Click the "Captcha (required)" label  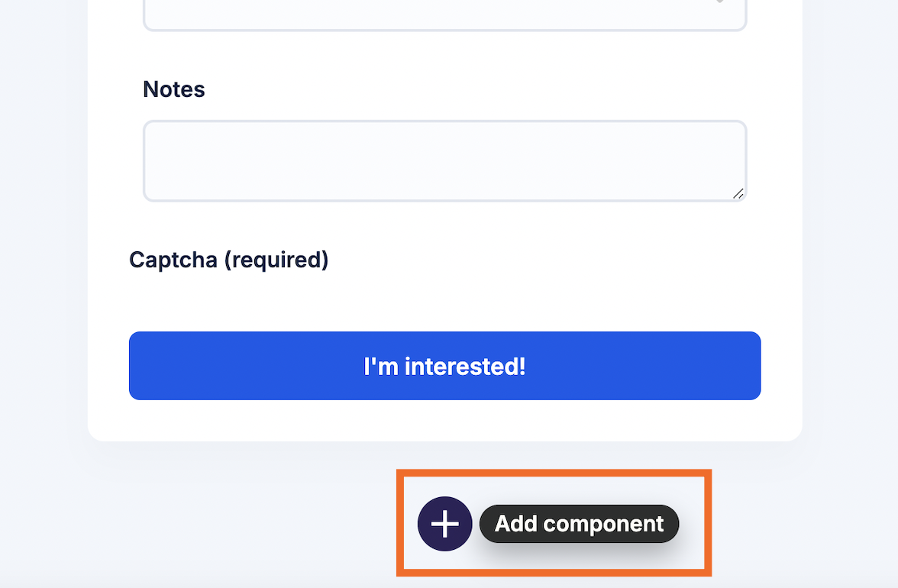228,260
